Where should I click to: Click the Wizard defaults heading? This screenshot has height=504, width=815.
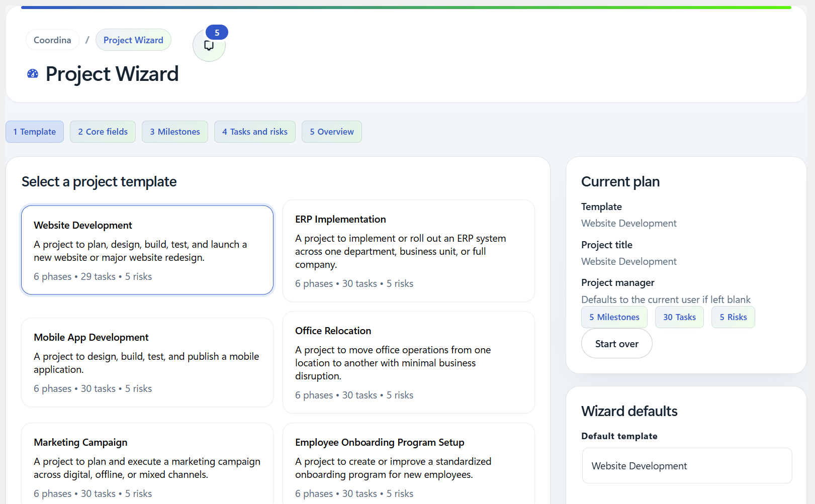pos(629,411)
